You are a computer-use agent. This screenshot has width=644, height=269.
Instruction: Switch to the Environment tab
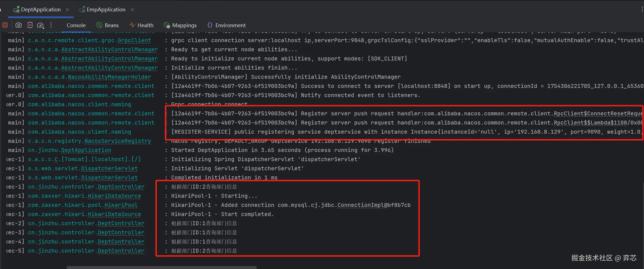pyautogui.click(x=227, y=25)
